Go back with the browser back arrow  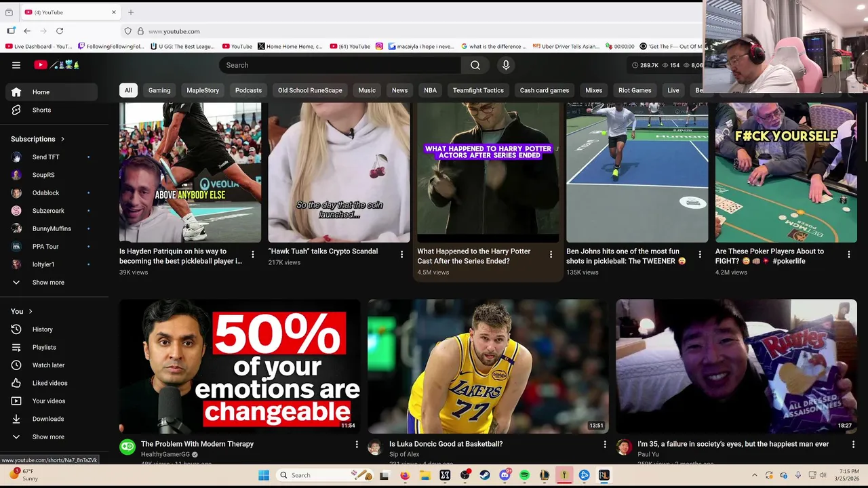tap(27, 31)
